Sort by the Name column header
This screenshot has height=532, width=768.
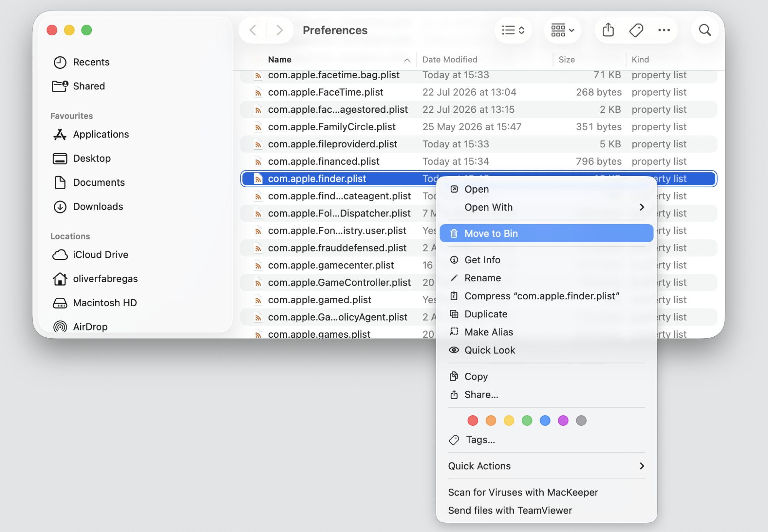click(x=280, y=59)
